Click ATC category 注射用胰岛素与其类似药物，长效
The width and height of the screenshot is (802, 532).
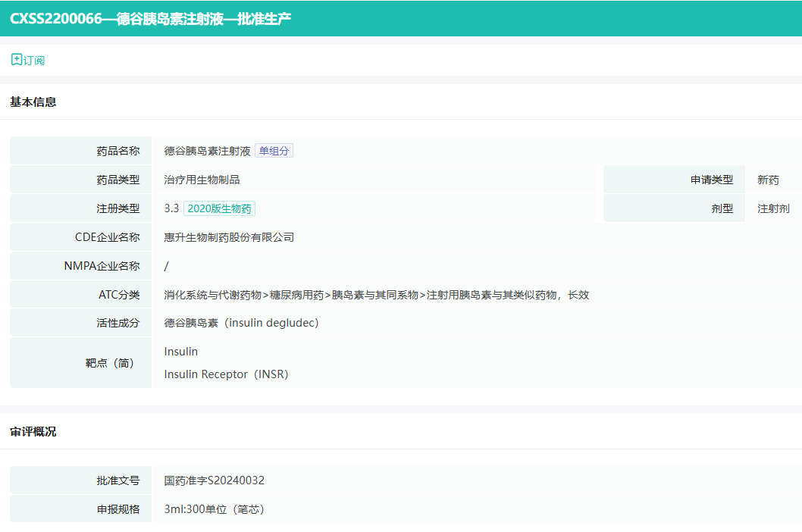click(x=507, y=295)
